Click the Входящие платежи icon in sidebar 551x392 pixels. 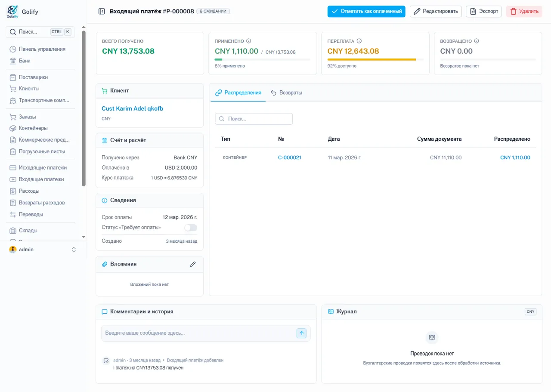(x=13, y=179)
